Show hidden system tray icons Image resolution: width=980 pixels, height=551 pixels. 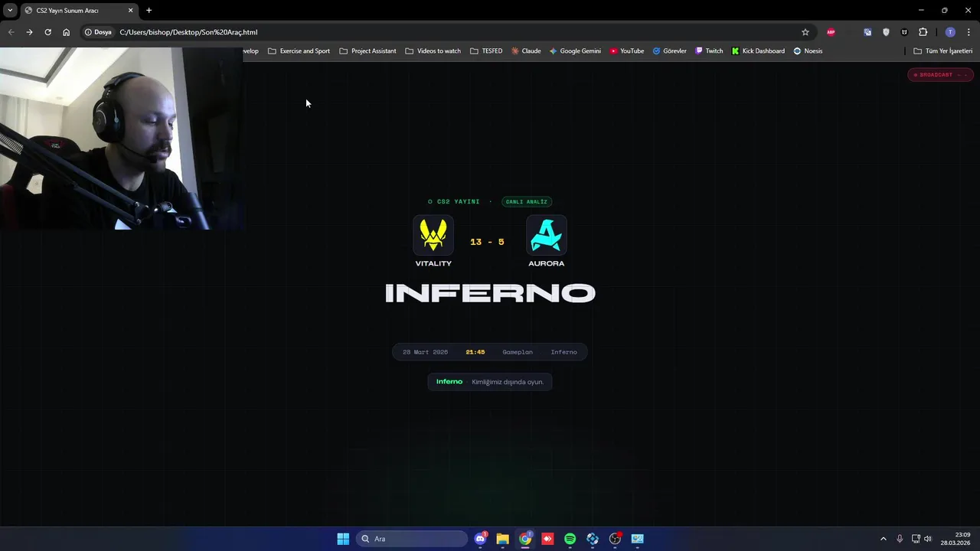(883, 539)
